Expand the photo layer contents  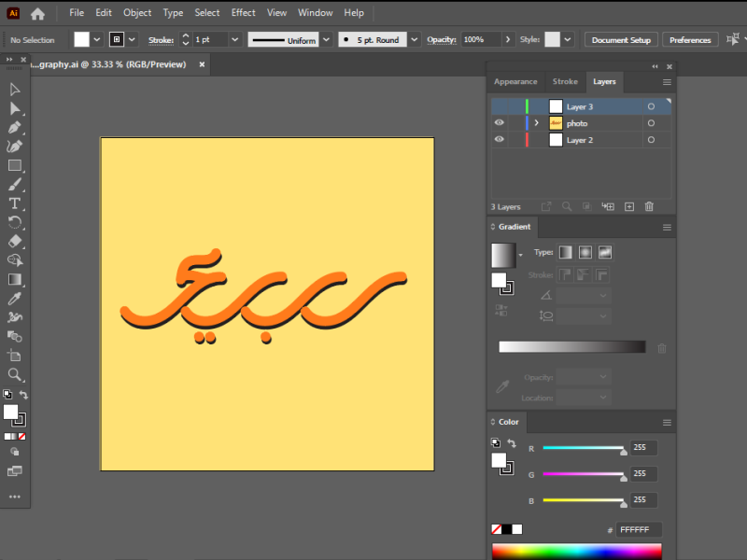coord(536,123)
